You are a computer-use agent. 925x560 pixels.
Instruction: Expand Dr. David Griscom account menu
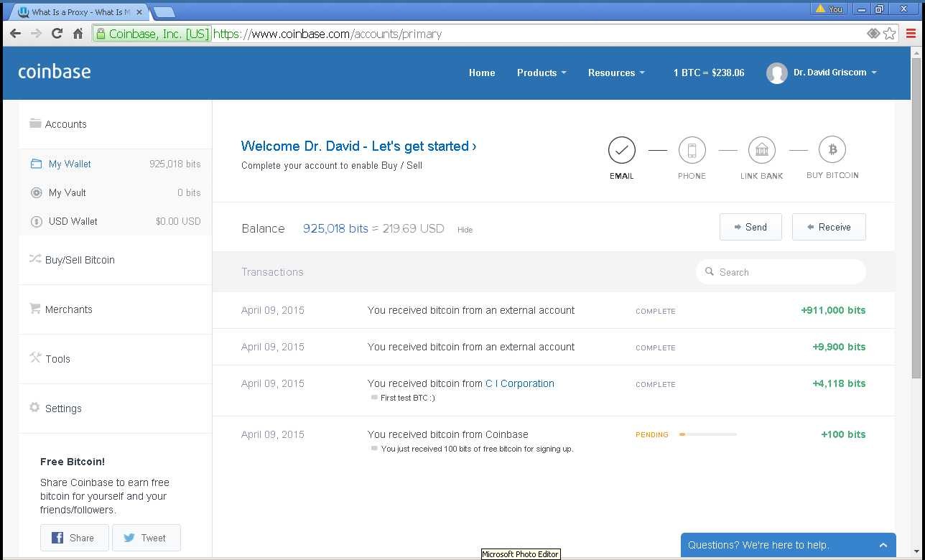(835, 73)
